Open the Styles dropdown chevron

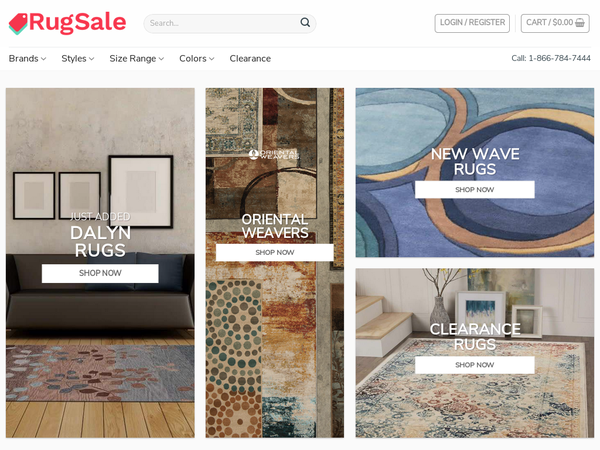point(91,59)
